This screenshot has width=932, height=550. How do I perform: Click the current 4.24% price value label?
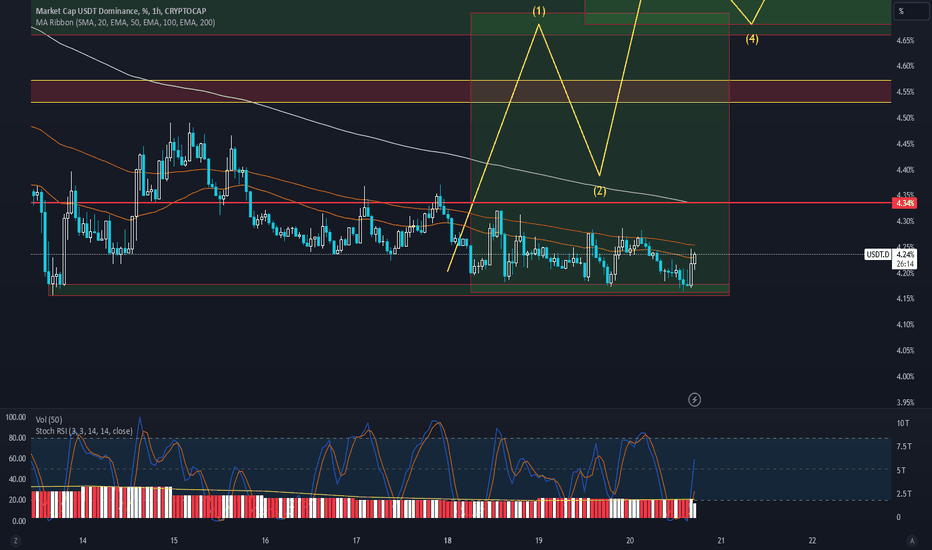click(905, 254)
